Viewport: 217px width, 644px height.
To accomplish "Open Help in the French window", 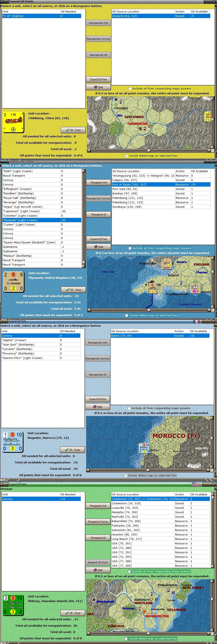I will [98, 407].
